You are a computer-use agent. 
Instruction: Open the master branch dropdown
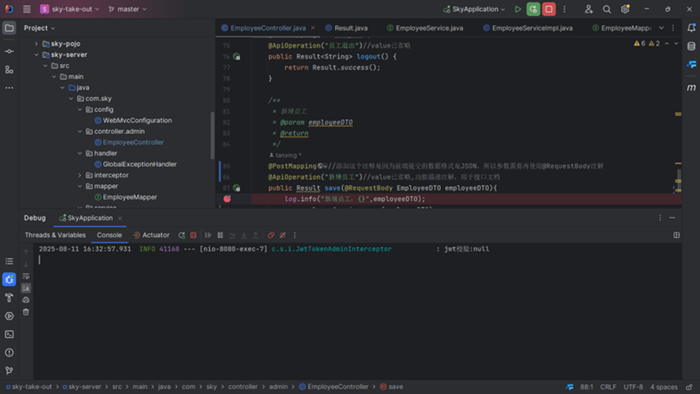pos(128,9)
